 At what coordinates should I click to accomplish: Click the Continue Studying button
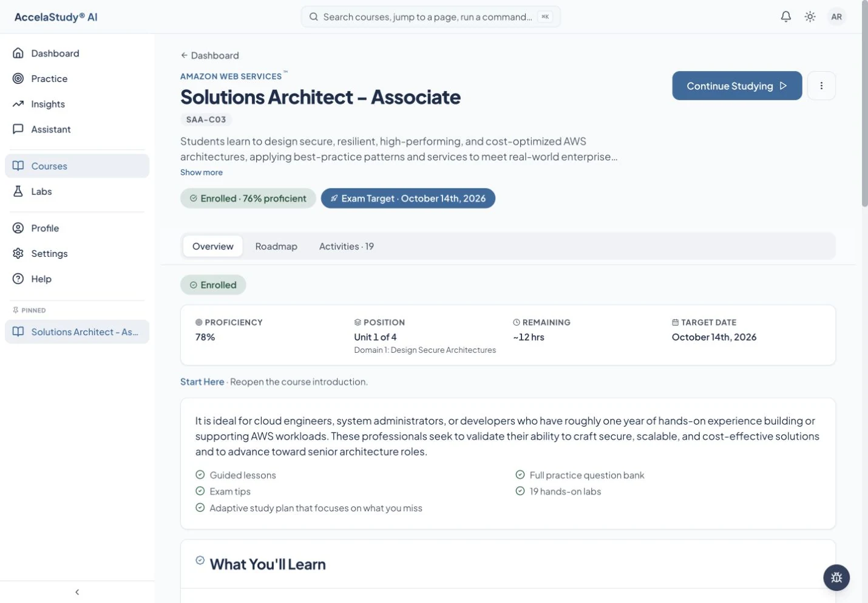[737, 86]
